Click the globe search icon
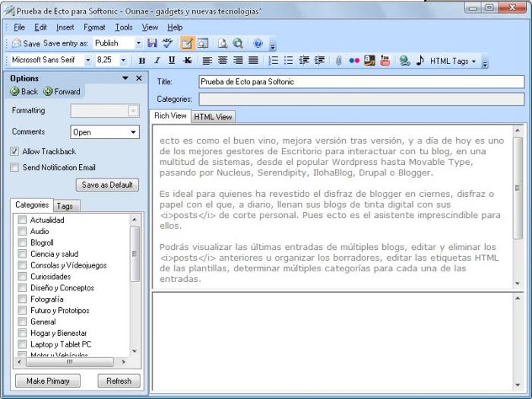 click(x=238, y=43)
